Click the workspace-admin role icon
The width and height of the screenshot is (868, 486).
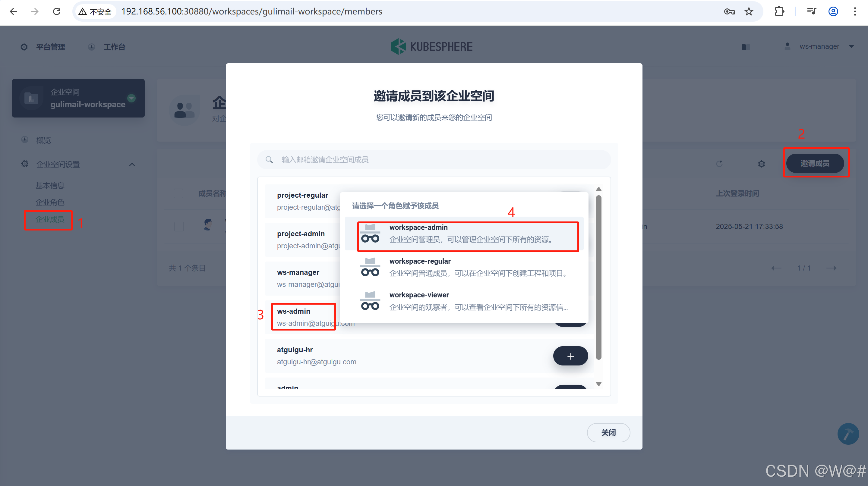point(370,234)
